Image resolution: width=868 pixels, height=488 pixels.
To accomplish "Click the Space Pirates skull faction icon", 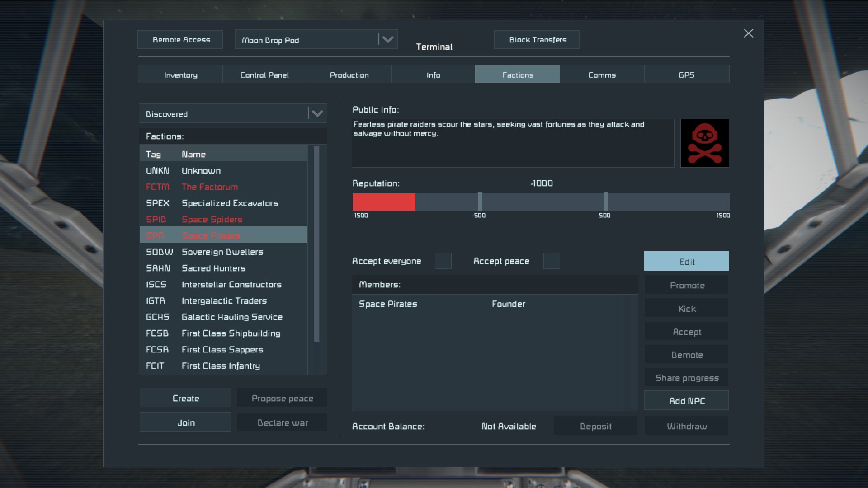I will point(704,143).
